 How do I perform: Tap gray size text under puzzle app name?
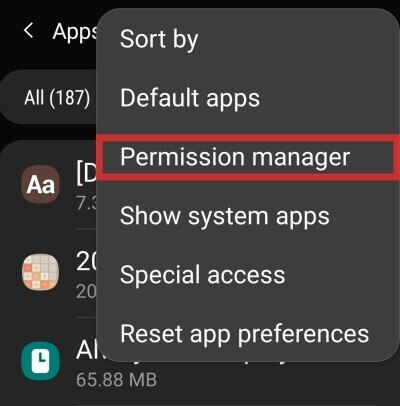click(x=86, y=292)
